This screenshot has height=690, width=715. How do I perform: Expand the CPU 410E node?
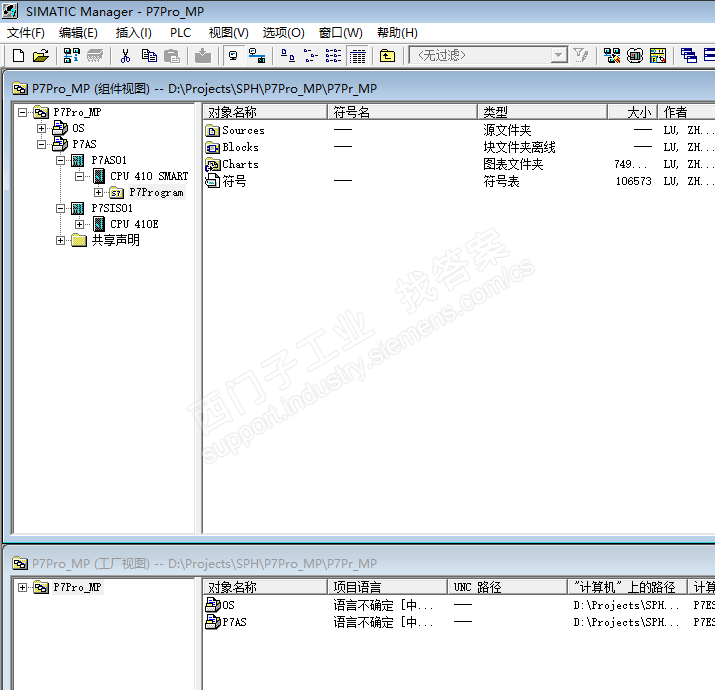80,224
